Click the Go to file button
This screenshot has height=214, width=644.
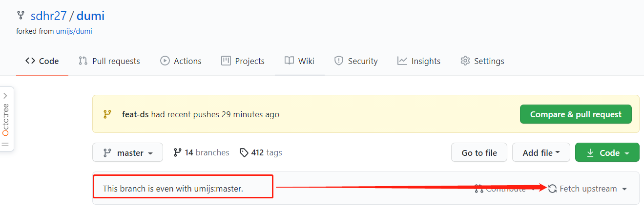tap(479, 152)
